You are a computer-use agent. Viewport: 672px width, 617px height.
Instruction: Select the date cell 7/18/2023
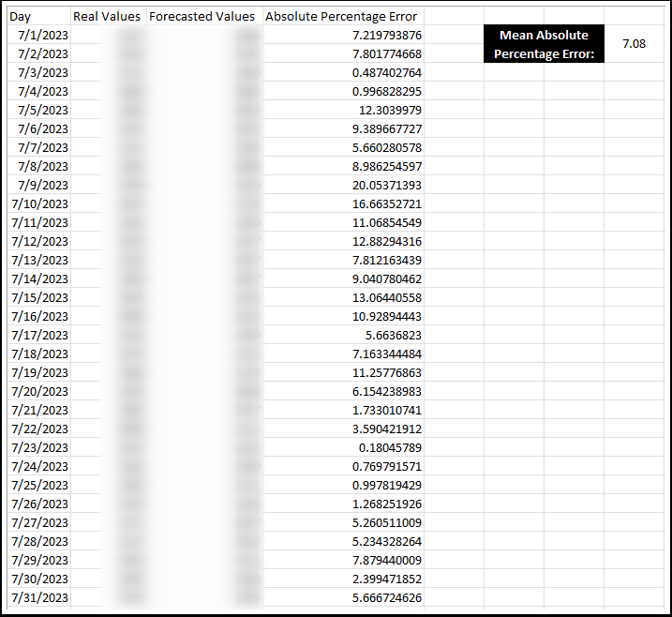(39, 354)
